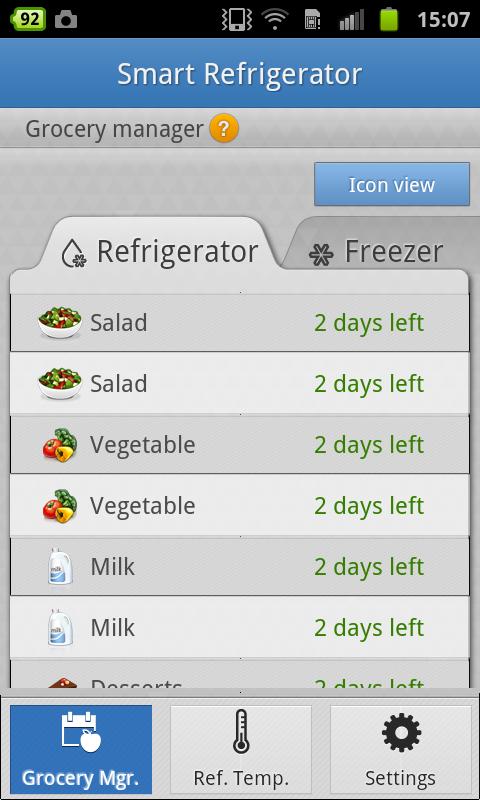Tap the first Salad bowl icon
Image resolution: width=480 pixels, height=800 pixels.
[60, 322]
